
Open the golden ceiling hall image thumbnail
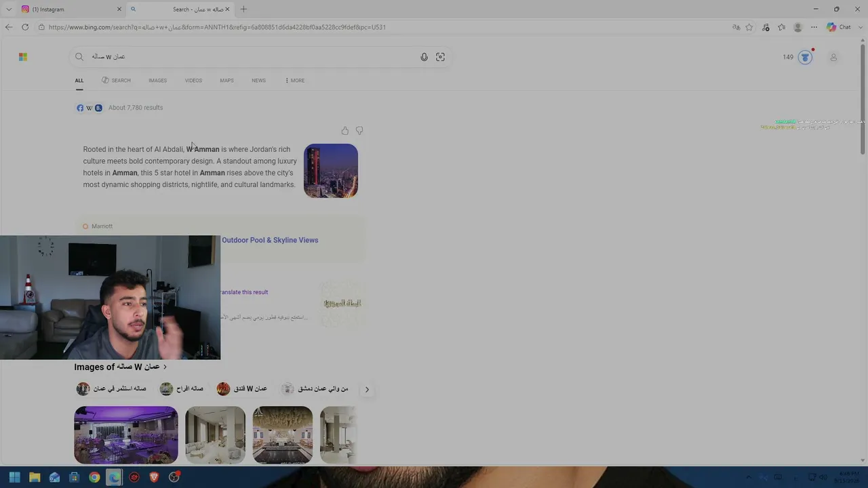(x=283, y=435)
